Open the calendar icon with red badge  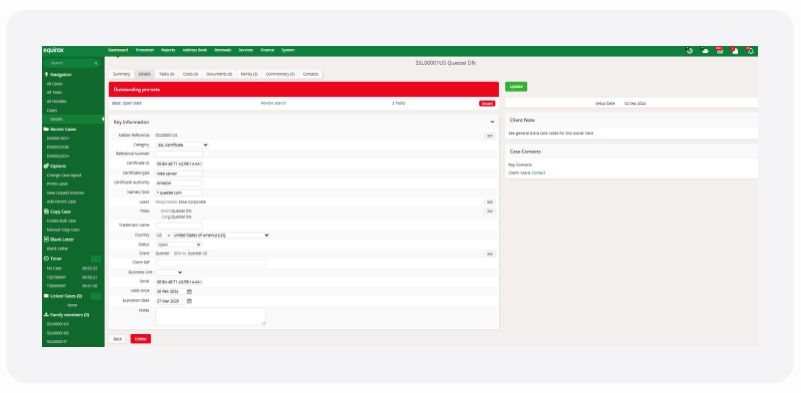tap(719, 50)
